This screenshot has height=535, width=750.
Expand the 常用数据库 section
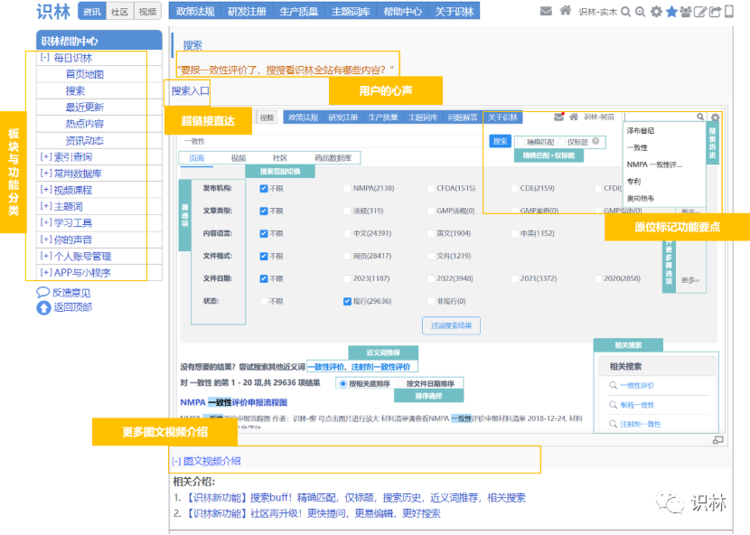point(46,173)
